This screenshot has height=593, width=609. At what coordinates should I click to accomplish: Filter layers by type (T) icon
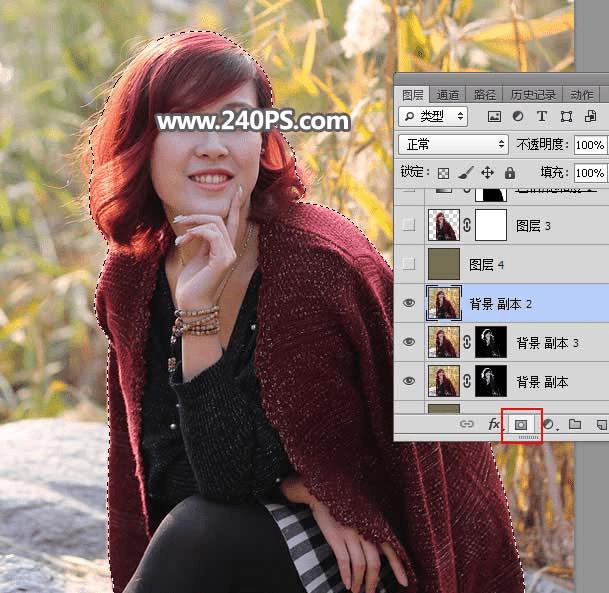tap(541, 116)
